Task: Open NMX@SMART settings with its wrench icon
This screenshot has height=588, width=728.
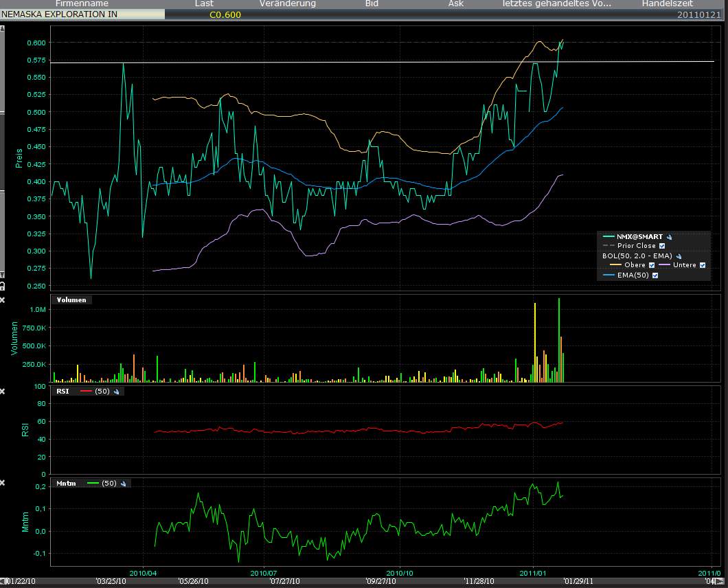Action: 670,236
